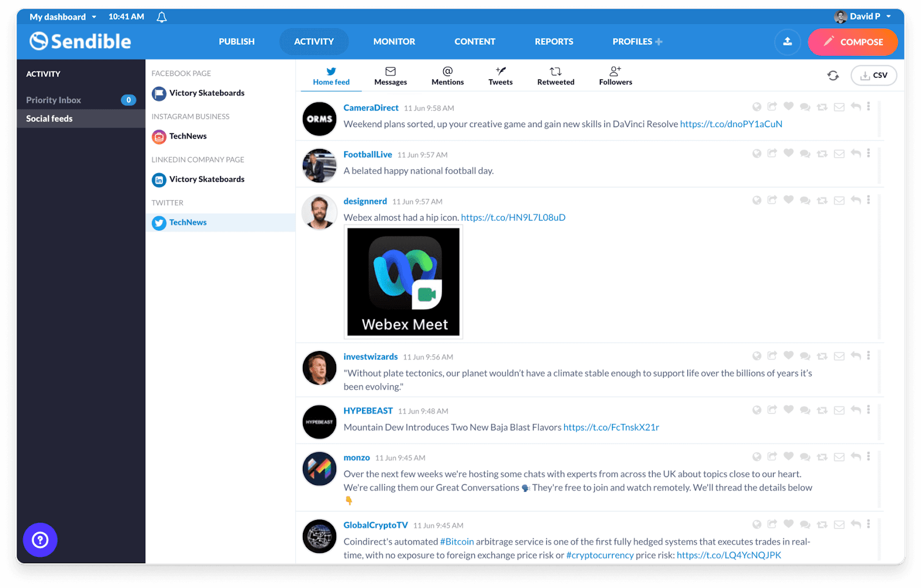Like the CameraDirect tweet with heart icon
Viewport: 921px width, 588px height.
(789, 106)
